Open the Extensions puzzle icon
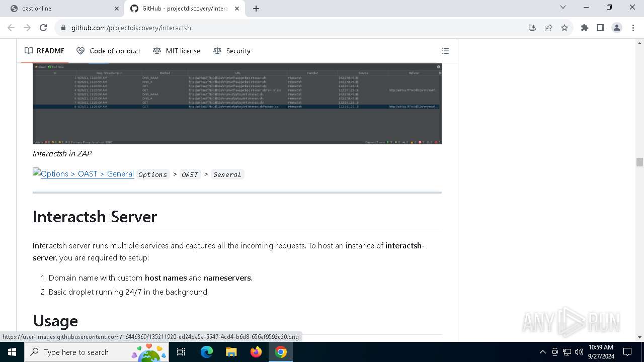Viewport: 644px width, 362px height. [x=585, y=28]
